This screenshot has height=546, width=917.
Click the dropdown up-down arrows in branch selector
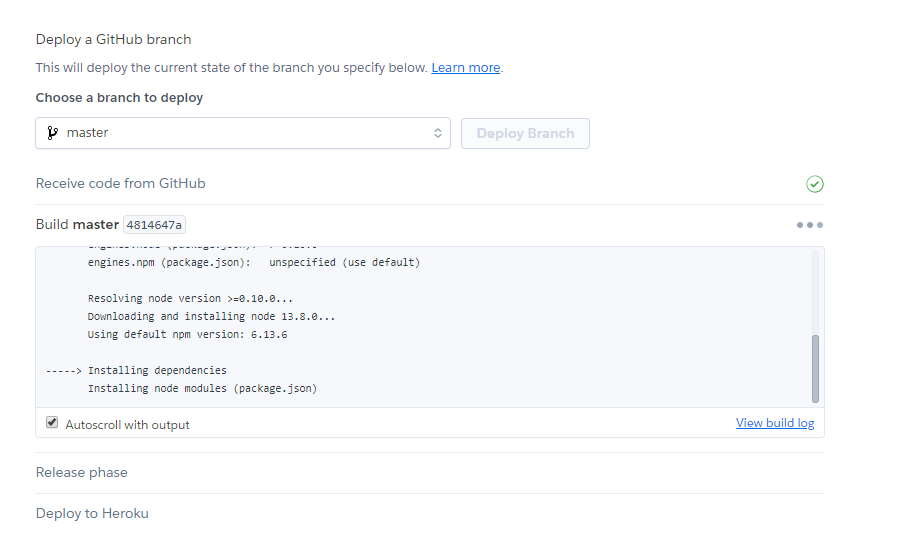tap(437, 133)
